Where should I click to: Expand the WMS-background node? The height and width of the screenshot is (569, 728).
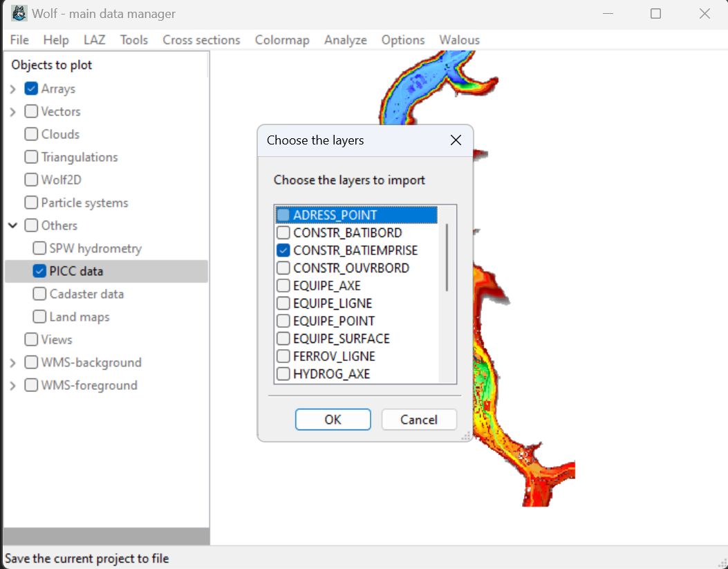tap(12, 363)
